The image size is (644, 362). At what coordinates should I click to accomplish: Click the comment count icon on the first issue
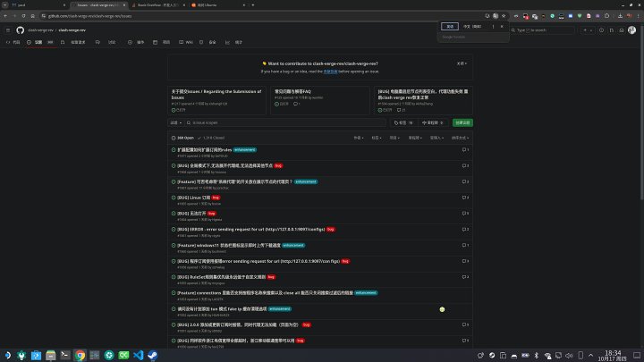[465, 150]
